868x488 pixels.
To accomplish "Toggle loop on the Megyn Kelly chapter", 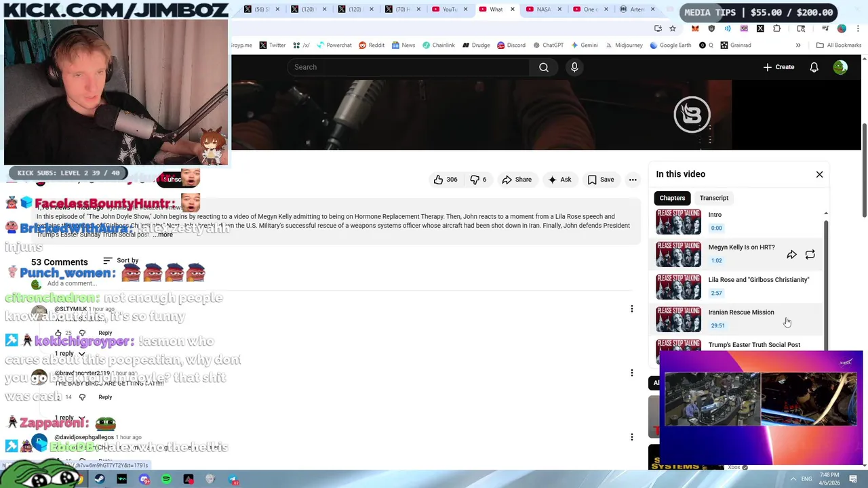I will coord(810,255).
